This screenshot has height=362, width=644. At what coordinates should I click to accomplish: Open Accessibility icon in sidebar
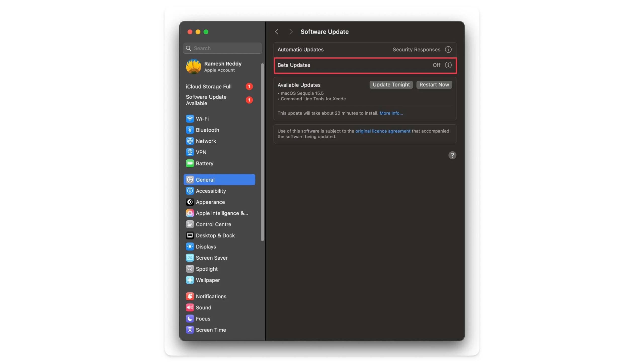point(190,191)
